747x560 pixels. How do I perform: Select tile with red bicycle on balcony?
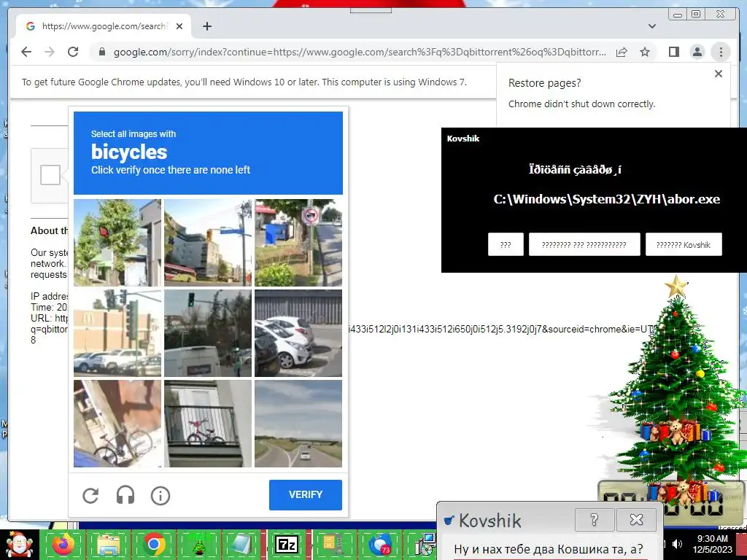tap(208, 424)
